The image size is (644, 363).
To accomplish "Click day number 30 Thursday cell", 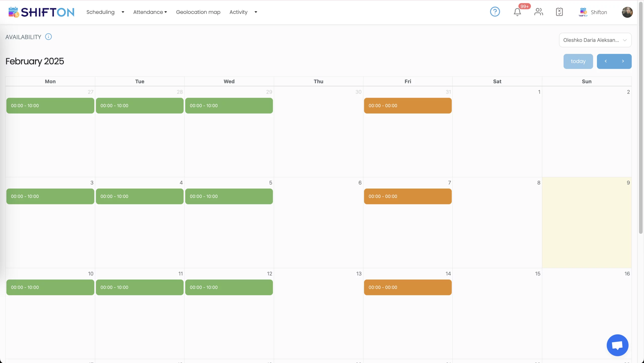I will point(318,132).
